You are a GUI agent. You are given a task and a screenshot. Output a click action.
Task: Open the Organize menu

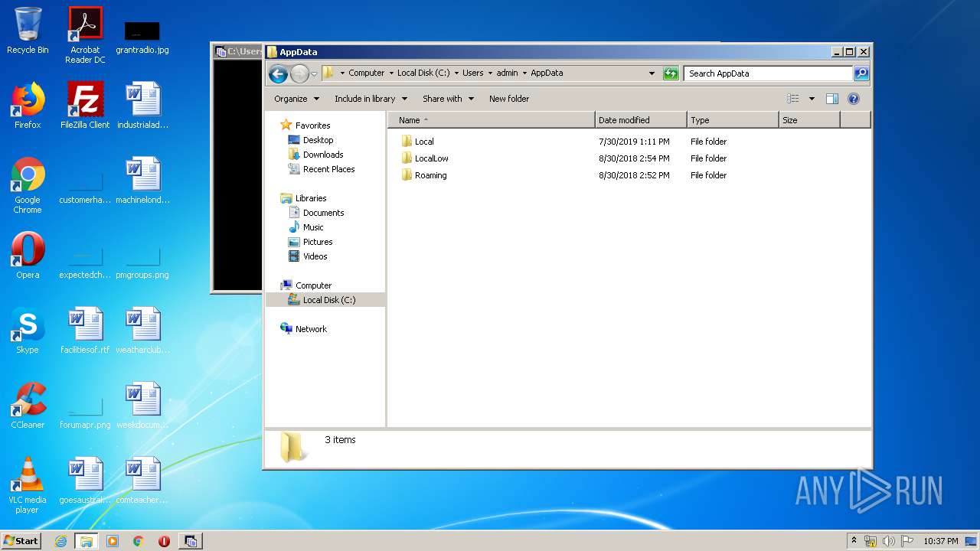pyautogui.click(x=296, y=99)
